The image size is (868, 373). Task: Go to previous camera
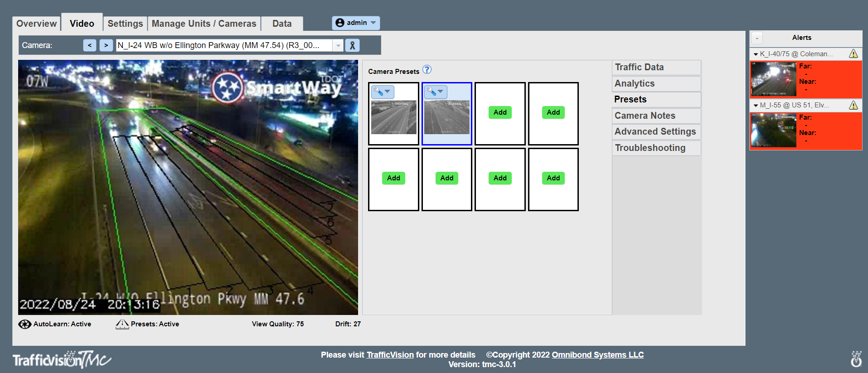coord(90,45)
